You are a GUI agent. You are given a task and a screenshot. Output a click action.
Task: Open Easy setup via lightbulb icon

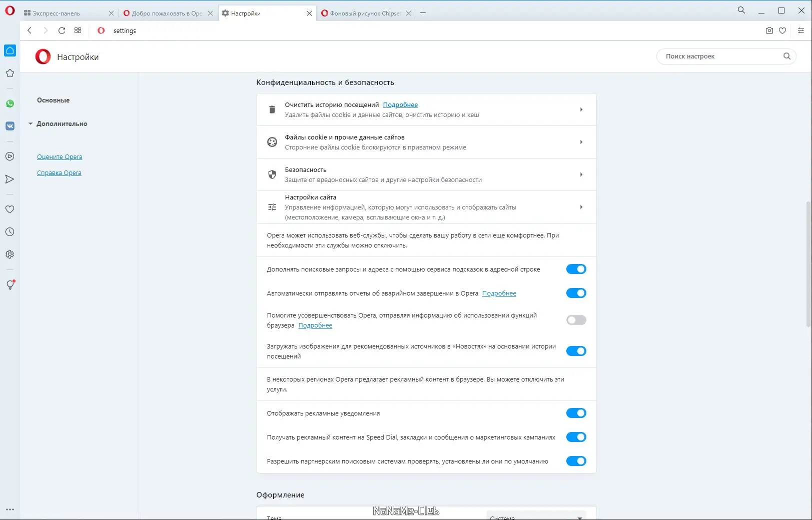coord(10,285)
